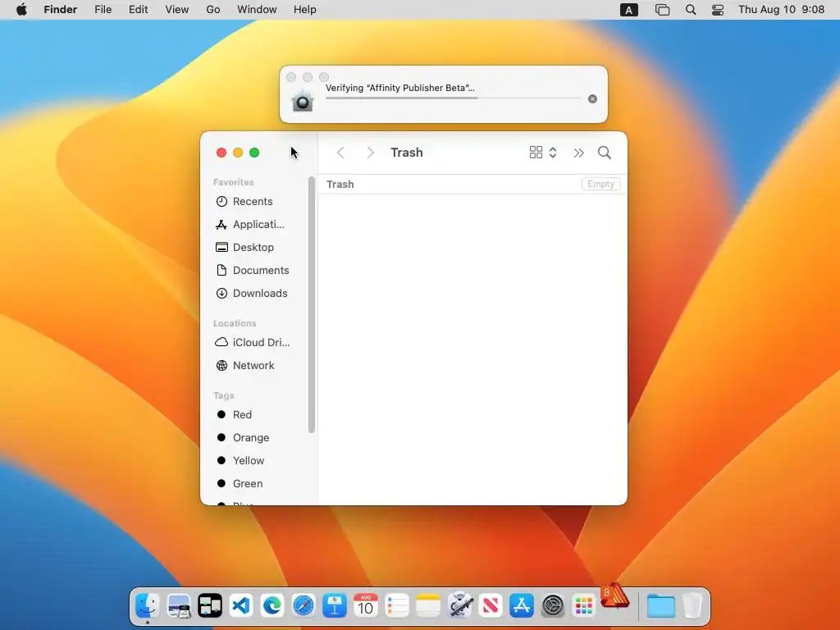
Task: Launch Safari from the Dock
Action: [304, 606]
